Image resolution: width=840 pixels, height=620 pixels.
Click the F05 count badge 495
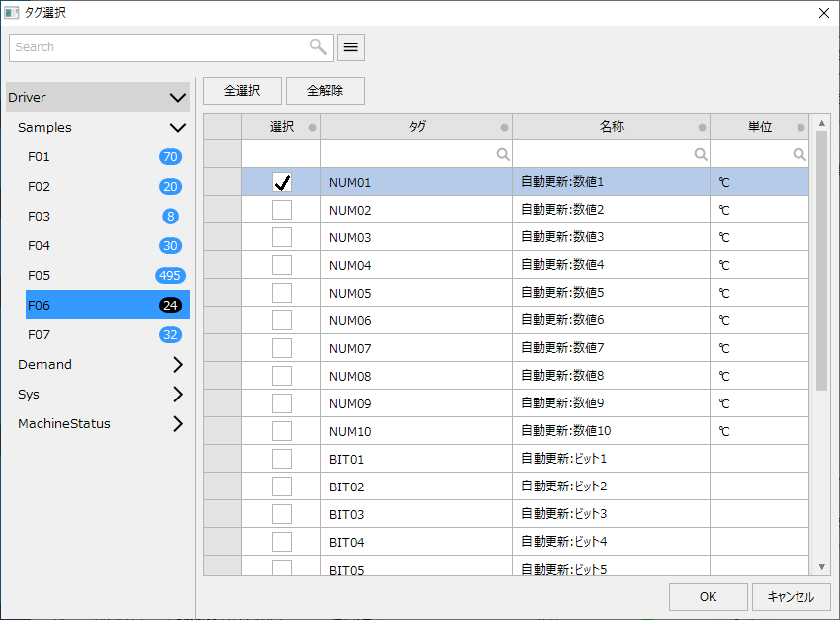click(169, 276)
